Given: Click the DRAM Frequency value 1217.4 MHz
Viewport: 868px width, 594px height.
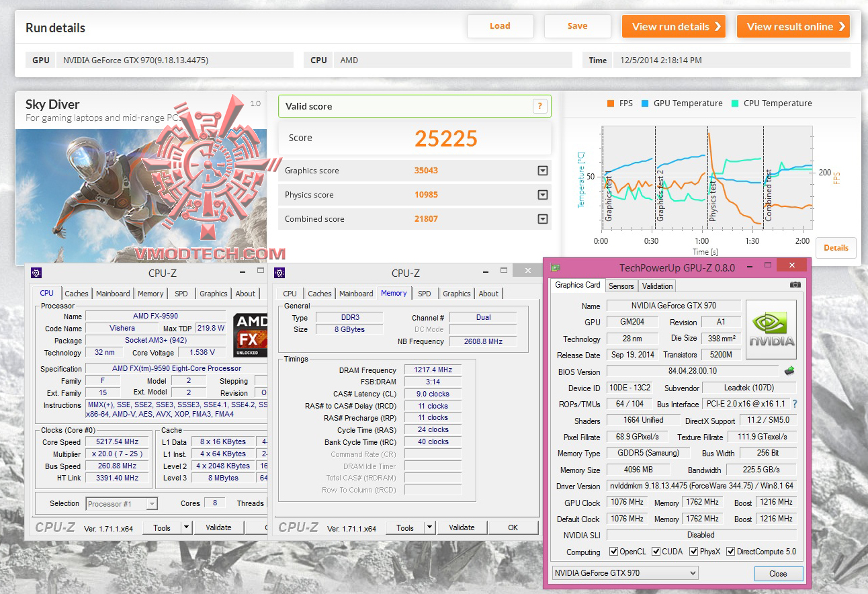Looking at the screenshot, I should (x=433, y=370).
